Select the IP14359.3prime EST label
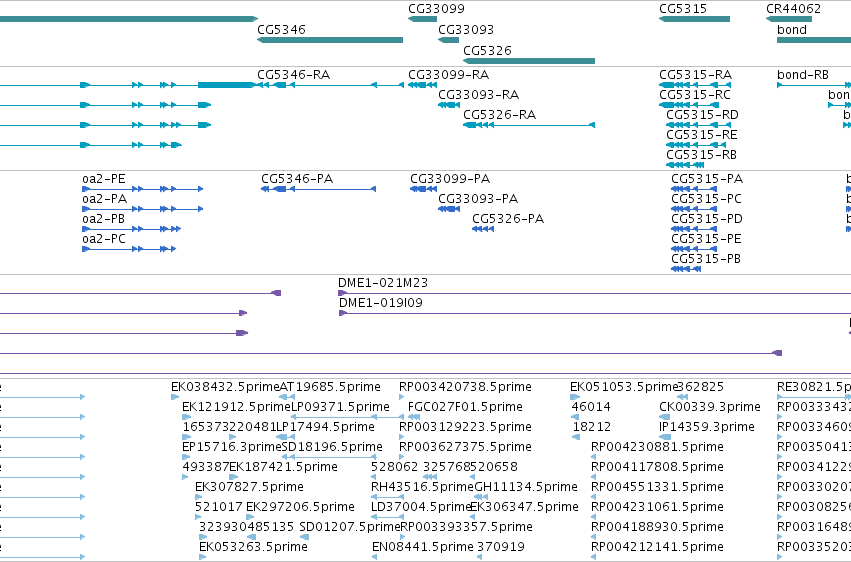Screen dimensions: 851x562 coord(707,427)
